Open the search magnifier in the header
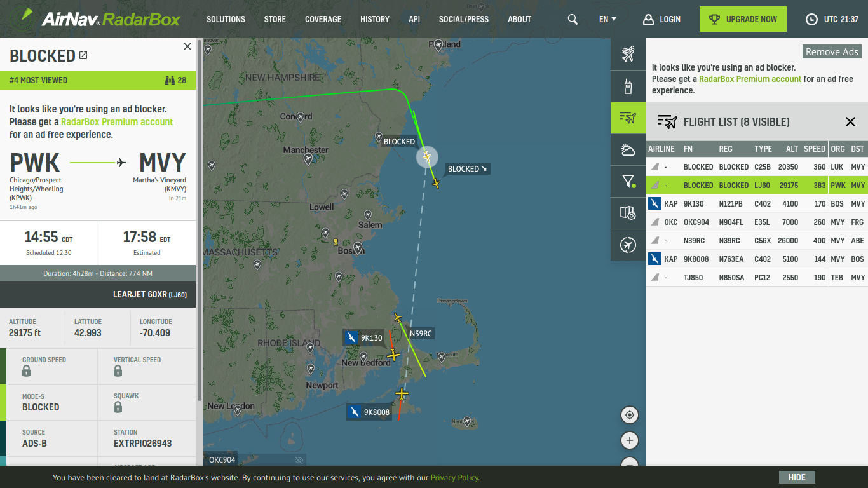Screen dimensions: 868x488 (x=573, y=19)
